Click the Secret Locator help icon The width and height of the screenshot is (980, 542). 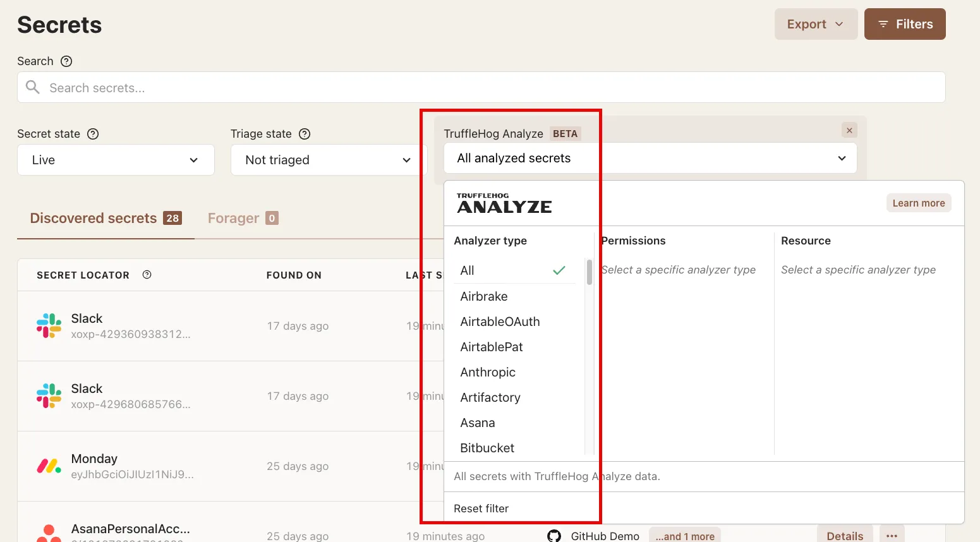click(147, 275)
